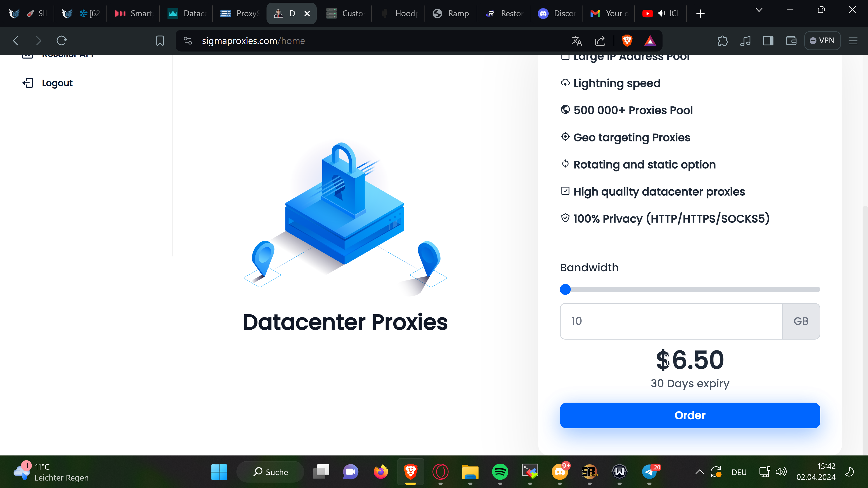The image size is (868, 488).
Task: Open the Brave Rewards triangle icon
Action: pyautogui.click(x=650, y=41)
